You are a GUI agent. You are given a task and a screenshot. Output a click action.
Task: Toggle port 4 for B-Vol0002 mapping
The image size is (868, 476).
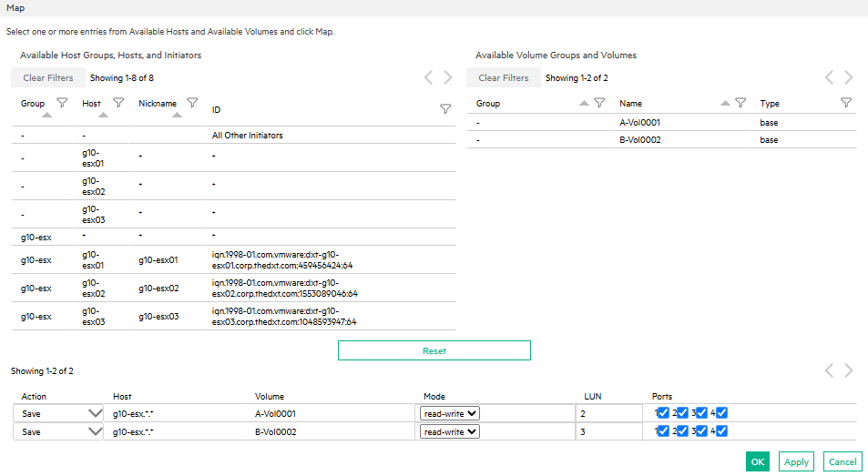point(721,431)
